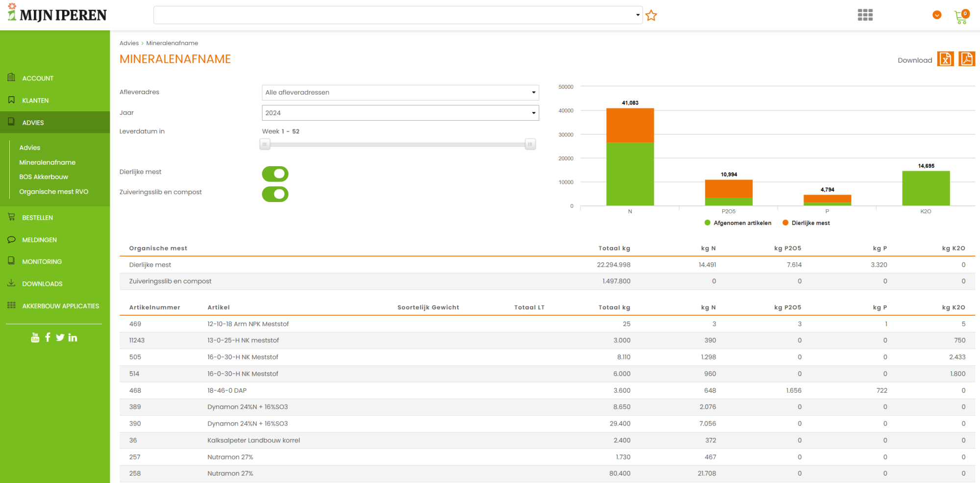The image size is (980, 483).
Task: Go to Monitoring in sidebar menu
Action: click(x=42, y=262)
